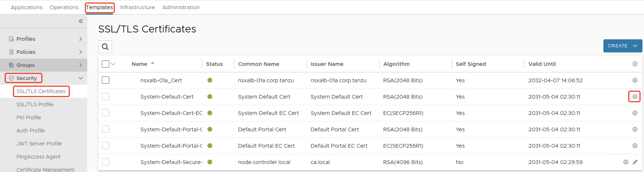Expand the Profiles section
This screenshot has width=644, height=172.
pos(80,39)
